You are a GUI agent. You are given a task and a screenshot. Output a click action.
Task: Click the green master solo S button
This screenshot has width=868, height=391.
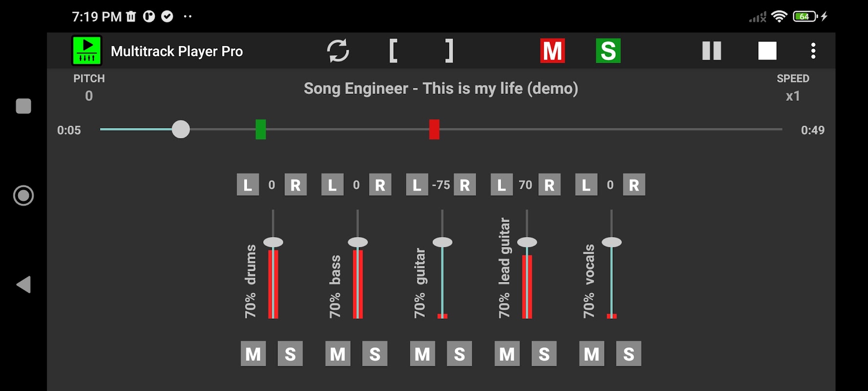click(608, 51)
